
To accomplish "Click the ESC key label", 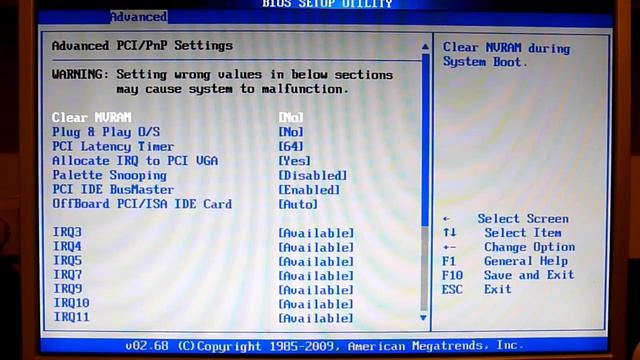I will 452,289.
